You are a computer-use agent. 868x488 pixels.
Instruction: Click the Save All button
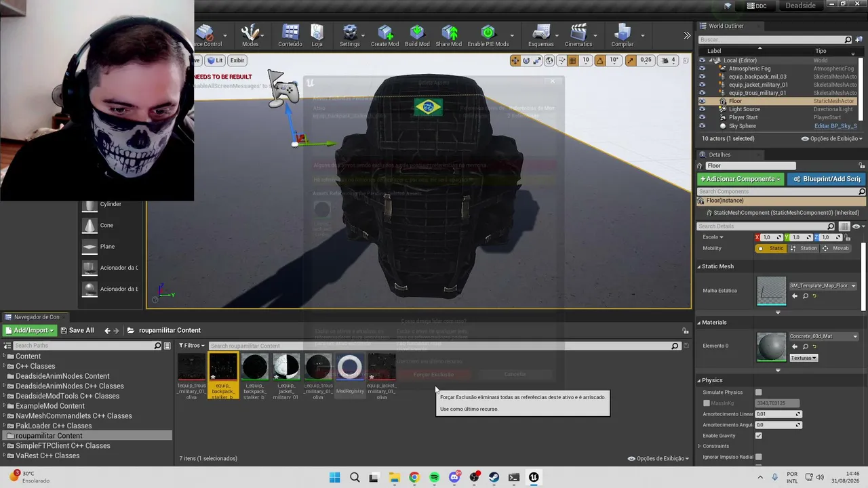77,330
